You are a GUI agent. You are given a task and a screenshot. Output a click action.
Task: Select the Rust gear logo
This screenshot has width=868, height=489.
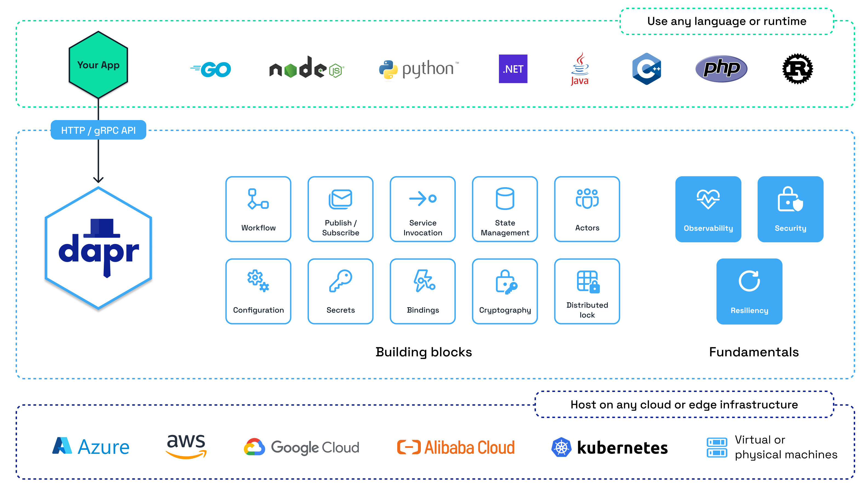point(797,69)
